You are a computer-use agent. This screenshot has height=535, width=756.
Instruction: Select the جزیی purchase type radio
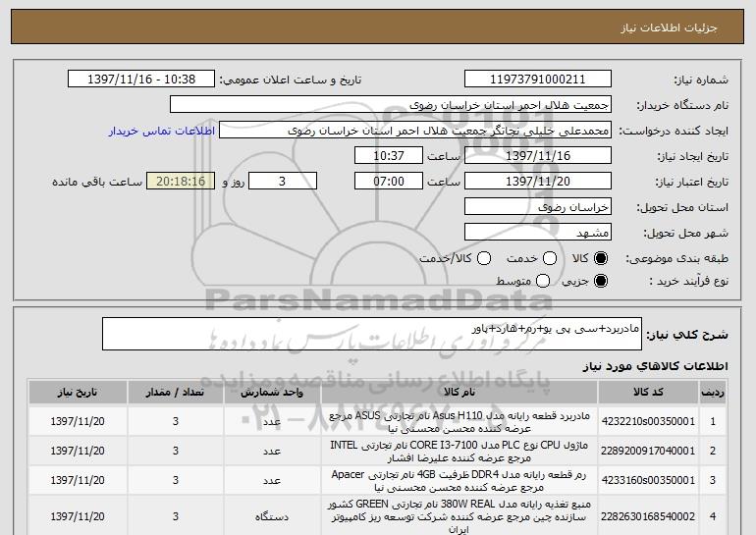pos(601,281)
